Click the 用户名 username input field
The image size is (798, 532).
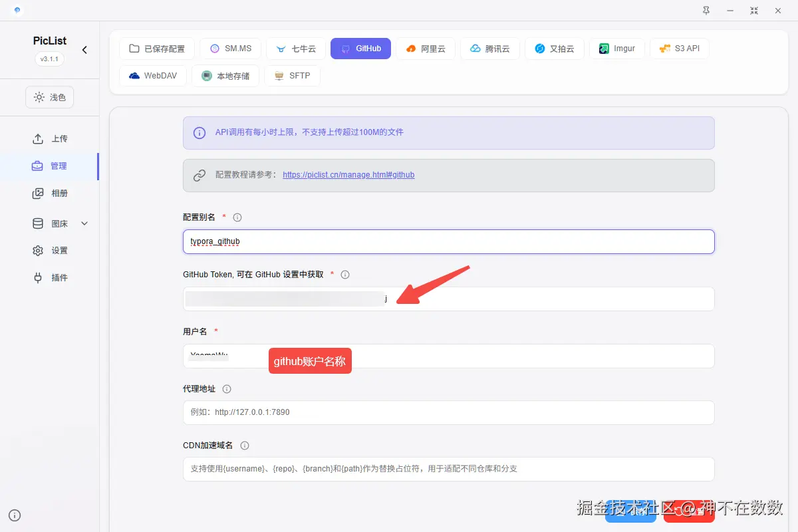[x=449, y=356]
